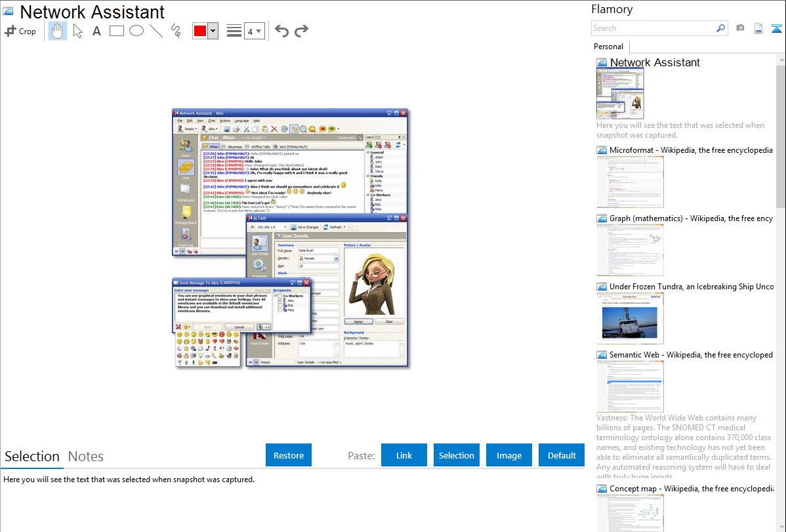Click the new page document icon
The height and width of the screenshot is (532, 786).
point(758,28)
